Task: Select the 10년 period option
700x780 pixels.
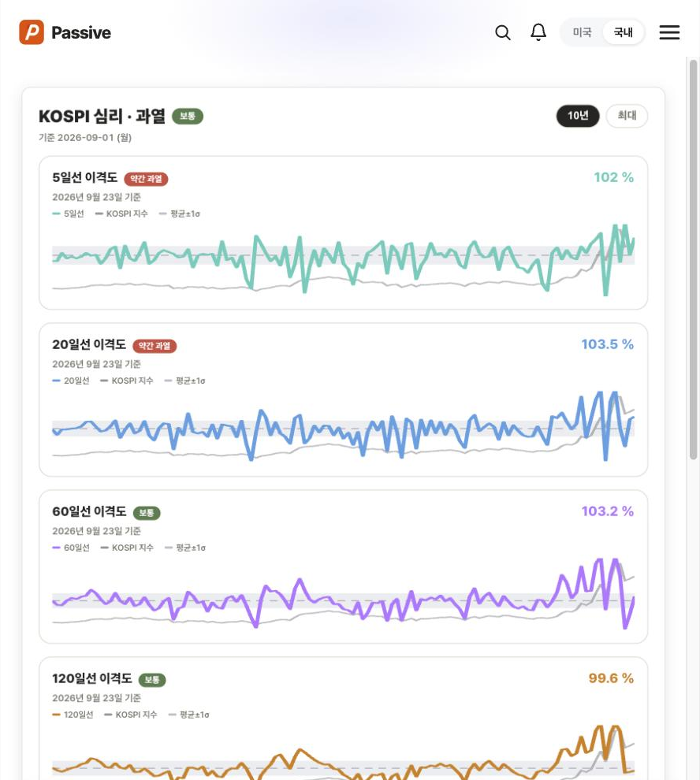Action: click(578, 116)
